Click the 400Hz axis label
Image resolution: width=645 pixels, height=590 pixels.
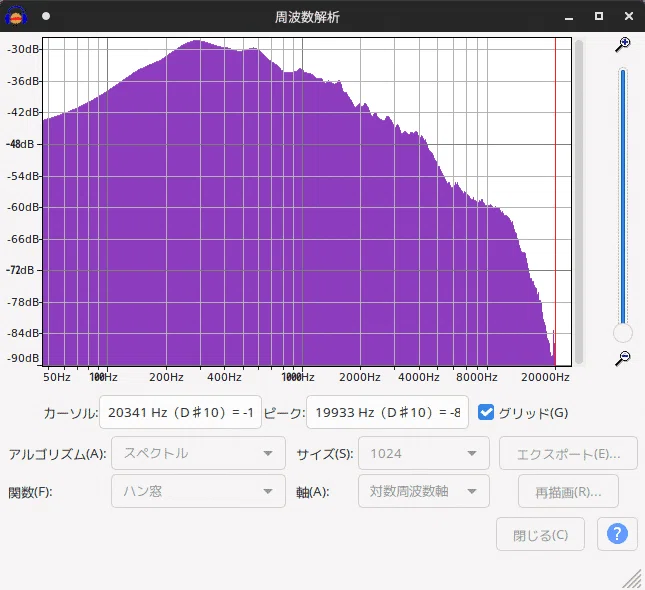click(224, 377)
